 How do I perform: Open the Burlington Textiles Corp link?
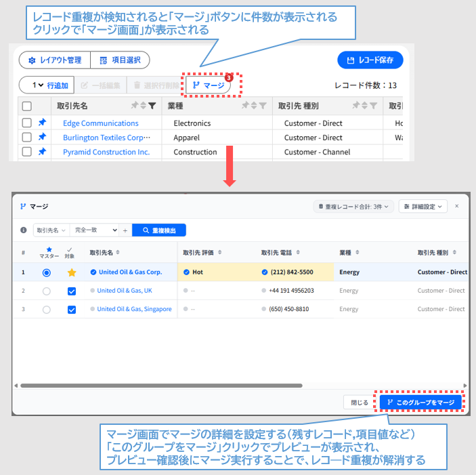(106, 138)
